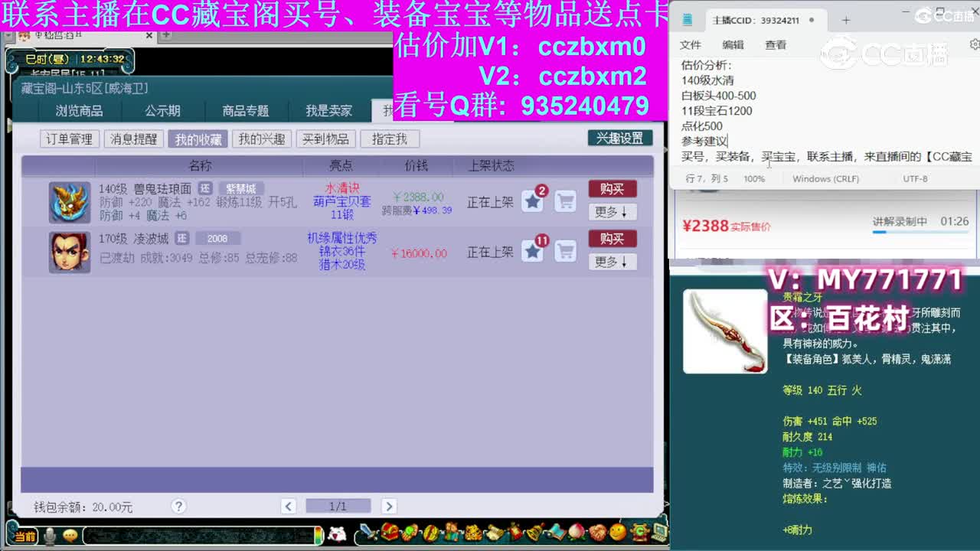Click the computer monitor icon in toolbar
The image size is (980, 551).
(x=659, y=532)
